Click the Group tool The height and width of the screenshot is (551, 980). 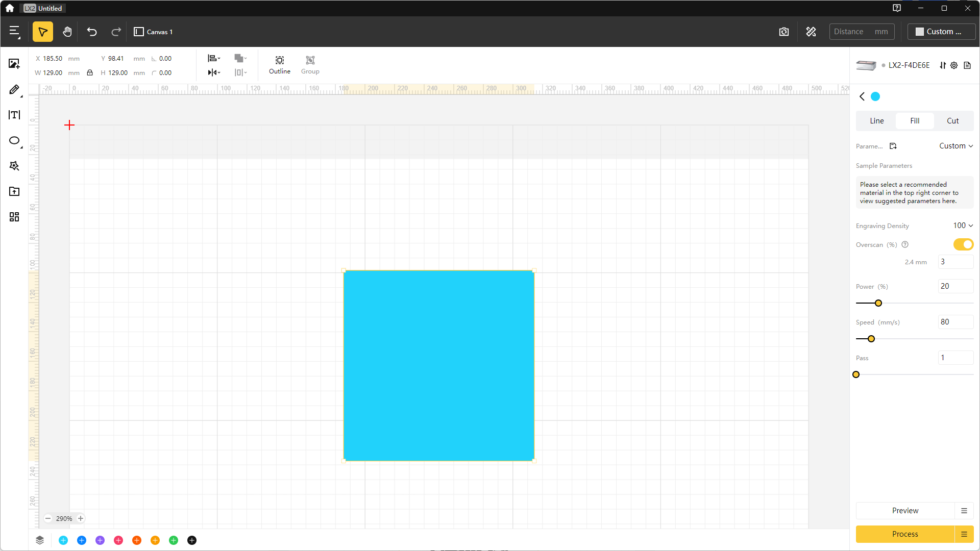point(310,65)
